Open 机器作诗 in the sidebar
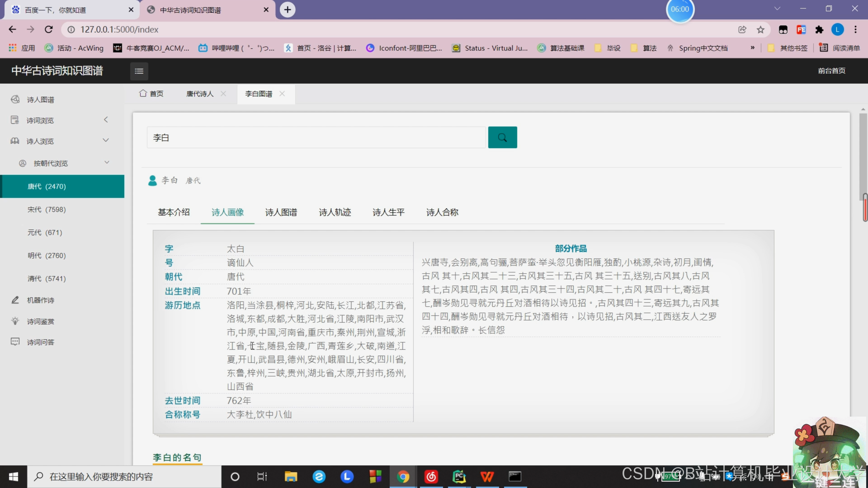This screenshot has height=488, width=868. coord(40,300)
